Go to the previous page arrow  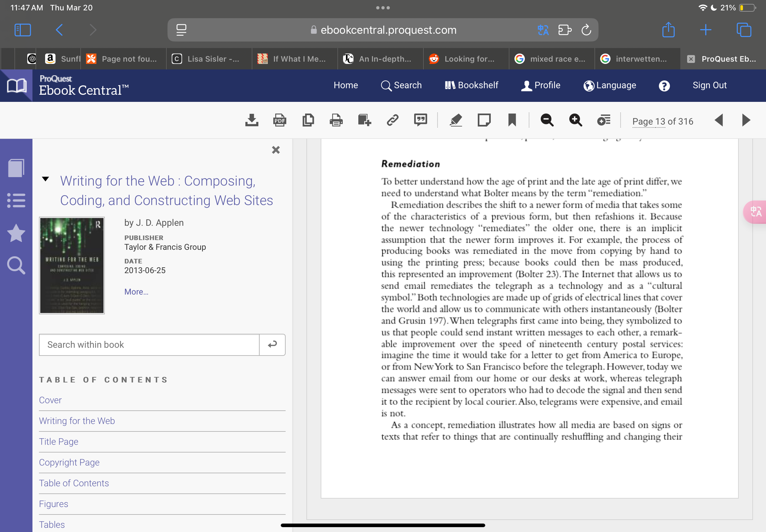coord(719,120)
